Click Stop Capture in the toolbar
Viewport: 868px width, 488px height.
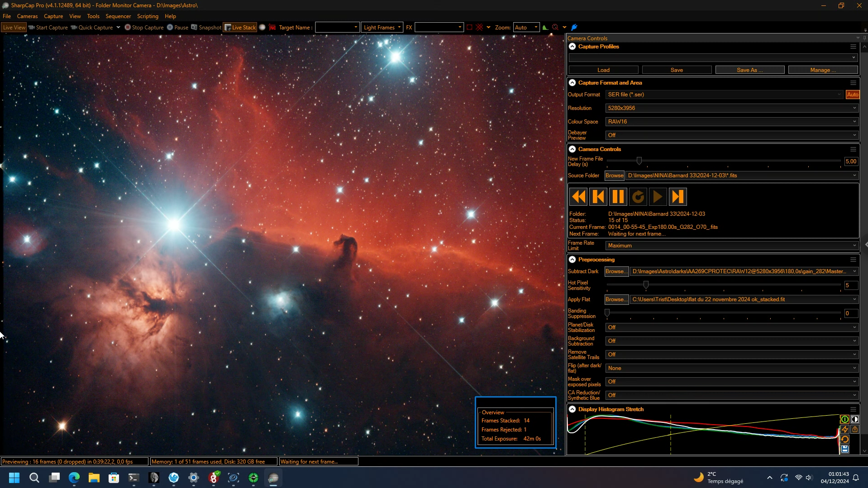(x=144, y=28)
